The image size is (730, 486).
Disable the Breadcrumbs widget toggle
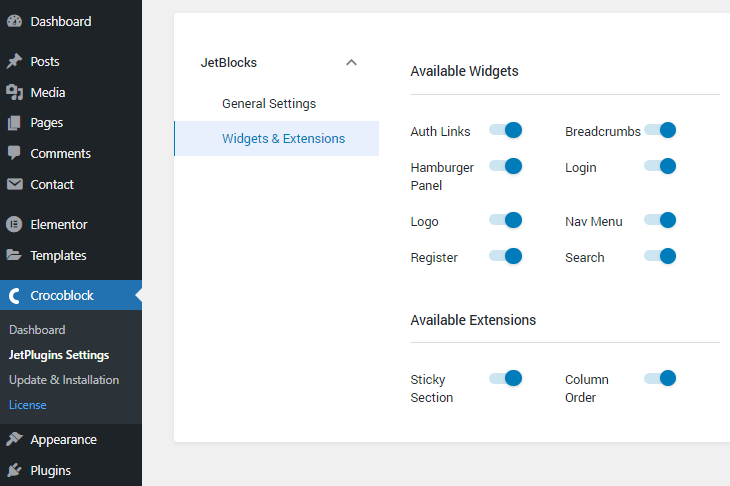(660, 130)
